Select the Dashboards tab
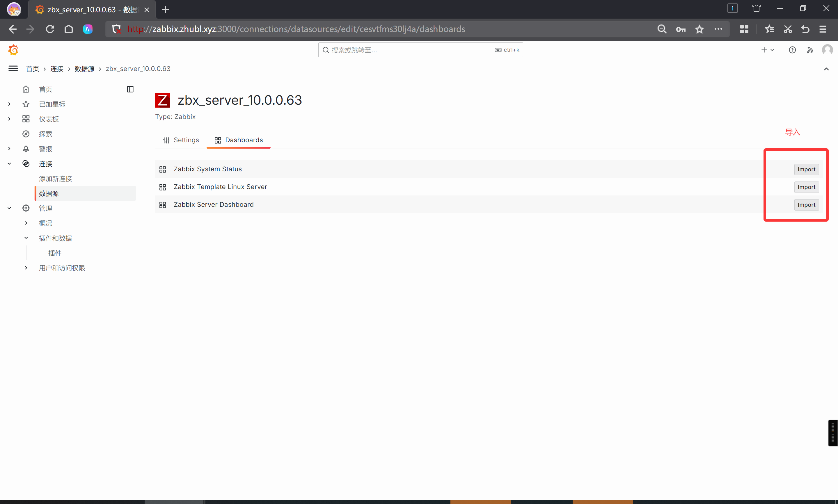The height and width of the screenshot is (504, 838). (x=239, y=140)
